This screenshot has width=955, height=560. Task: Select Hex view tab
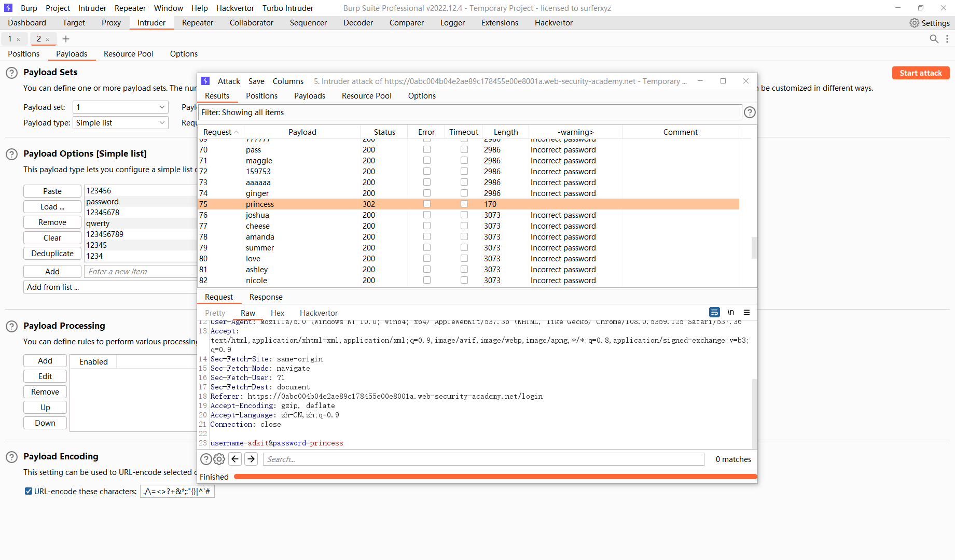(x=278, y=313)
